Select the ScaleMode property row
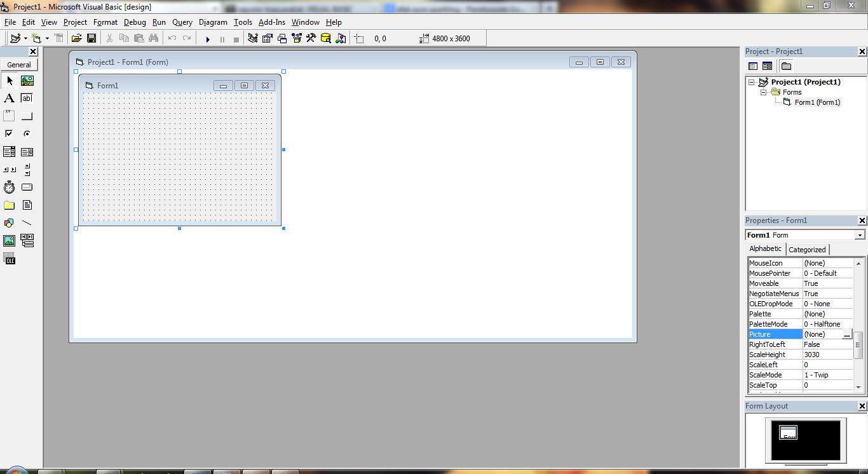 [800, 375]
